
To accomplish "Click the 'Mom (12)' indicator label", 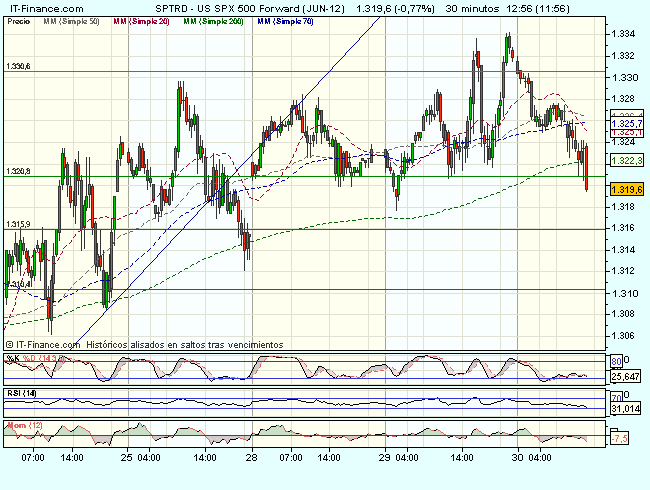I will point(25,425).
